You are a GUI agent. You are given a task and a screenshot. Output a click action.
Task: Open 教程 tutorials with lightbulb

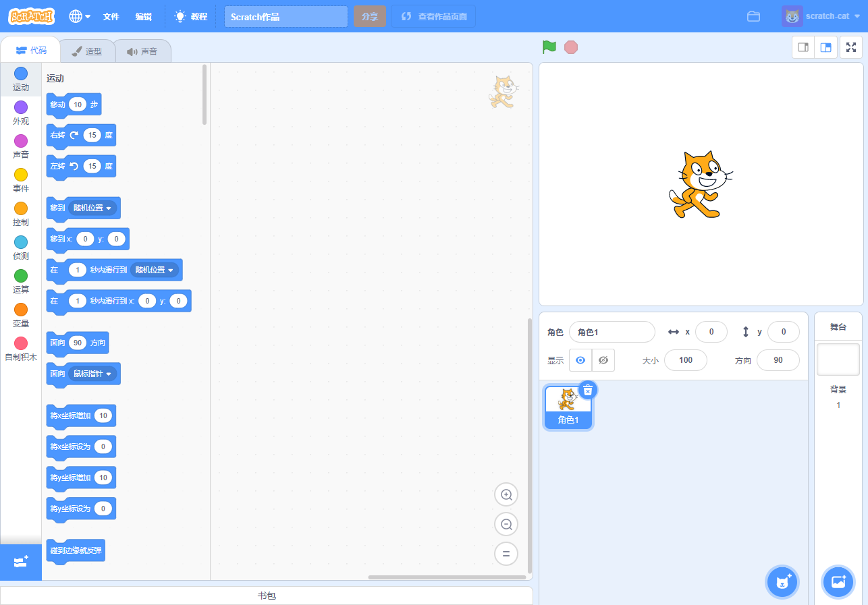click(x=191, y=16)
